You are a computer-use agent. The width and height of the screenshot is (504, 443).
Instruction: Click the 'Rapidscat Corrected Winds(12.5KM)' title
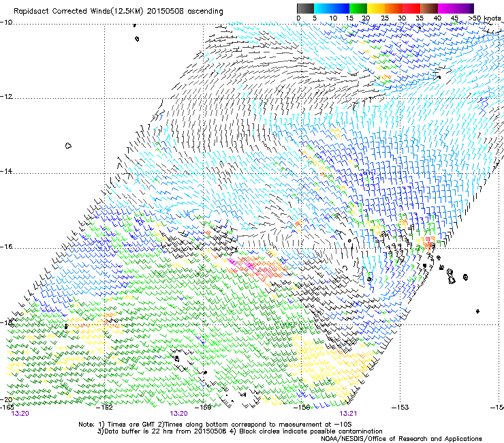[78, 12]
